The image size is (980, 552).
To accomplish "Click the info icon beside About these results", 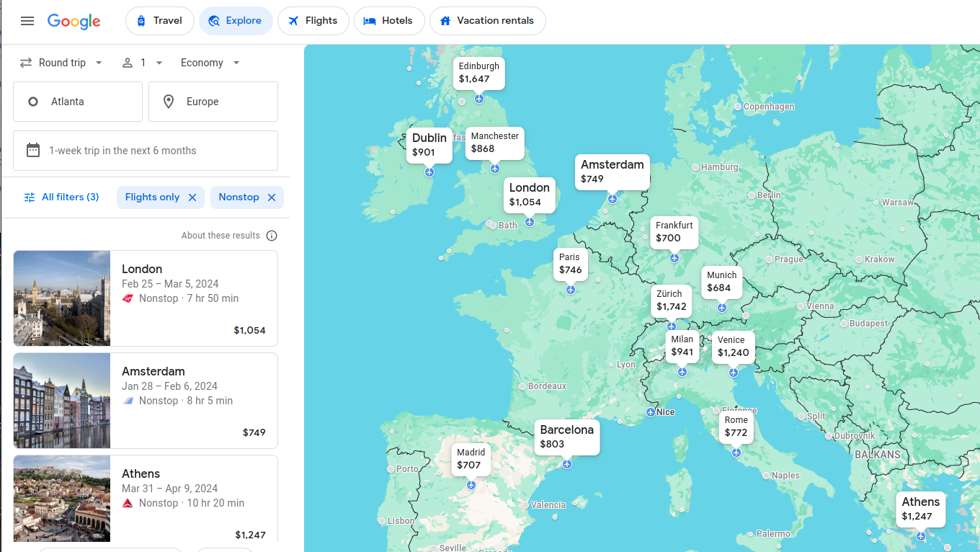I will click(x=272, y=236).
